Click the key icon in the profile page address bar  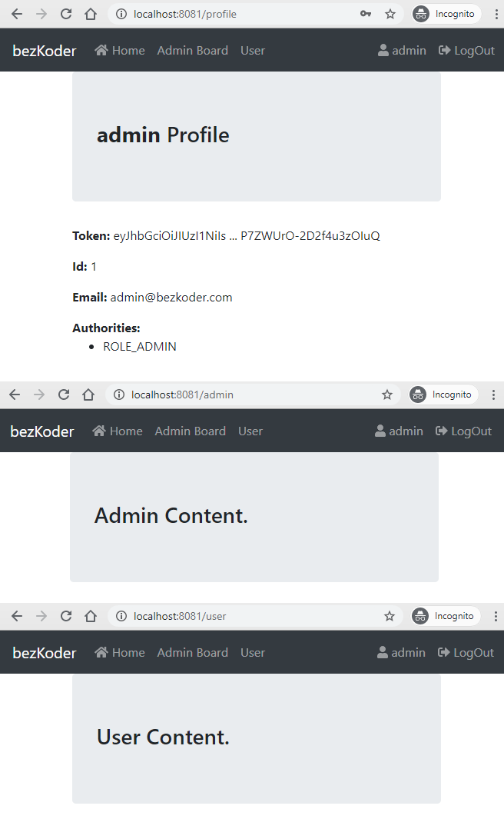click(366, 14)
